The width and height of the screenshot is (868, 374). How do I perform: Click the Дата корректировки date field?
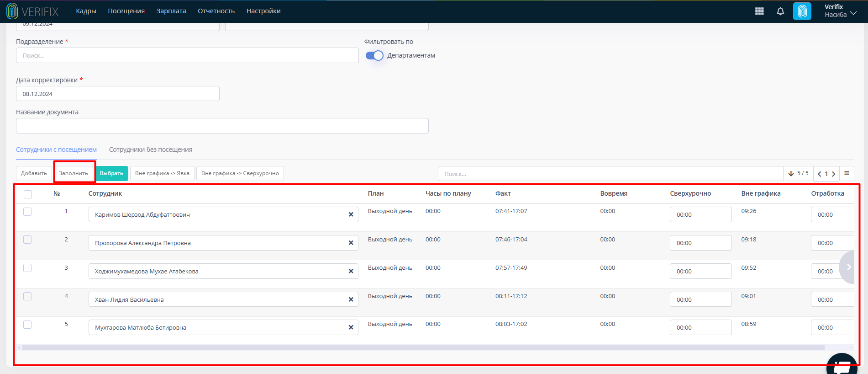tap(118, 94)
